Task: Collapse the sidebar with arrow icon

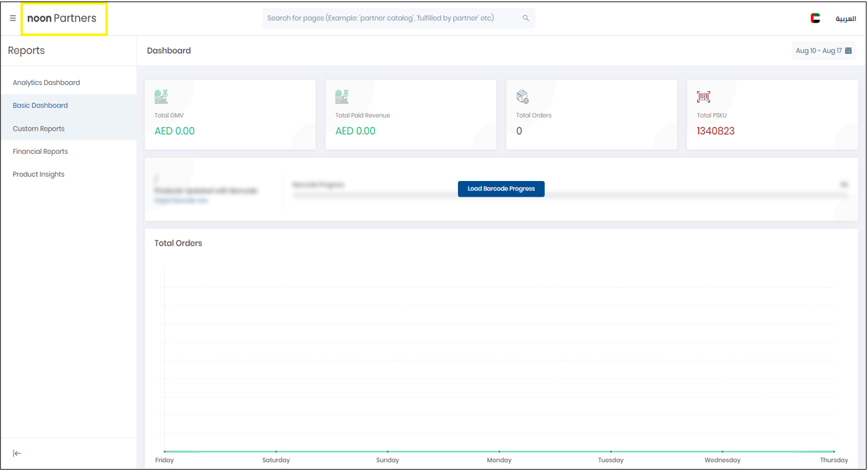Action: click(17, 453)
